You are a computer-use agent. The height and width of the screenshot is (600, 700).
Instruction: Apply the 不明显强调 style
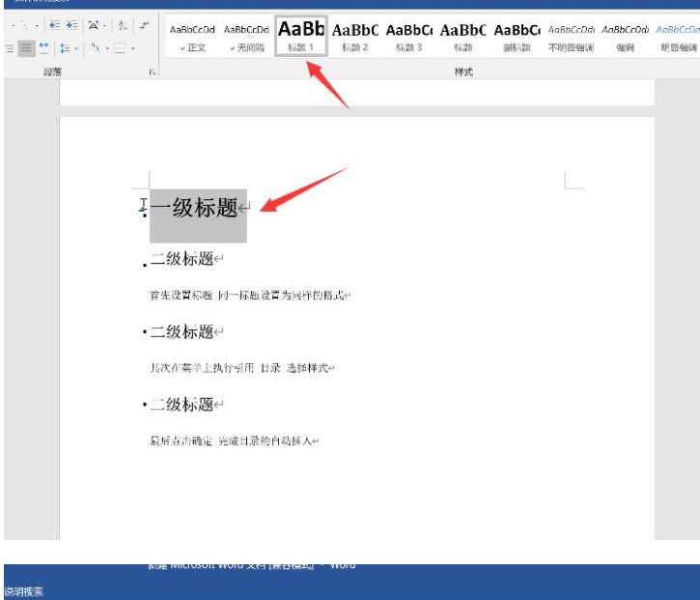571,37
